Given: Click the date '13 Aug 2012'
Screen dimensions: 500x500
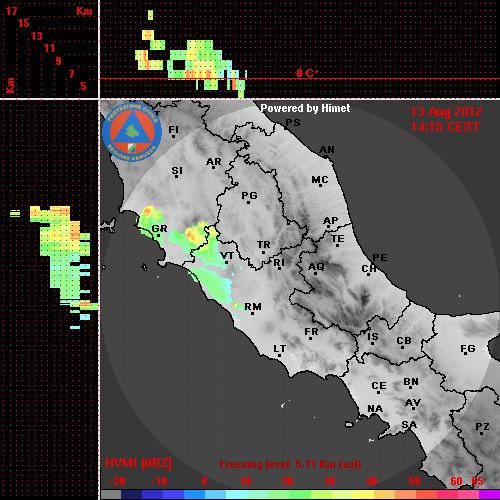Looking at the screenshot, I should point(446,112).
